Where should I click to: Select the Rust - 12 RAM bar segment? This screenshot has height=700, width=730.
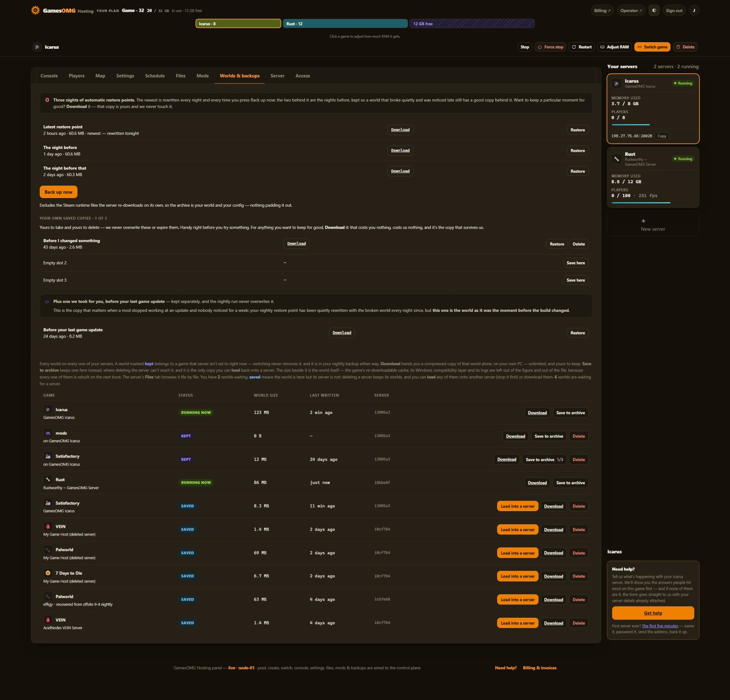[345, 24]
